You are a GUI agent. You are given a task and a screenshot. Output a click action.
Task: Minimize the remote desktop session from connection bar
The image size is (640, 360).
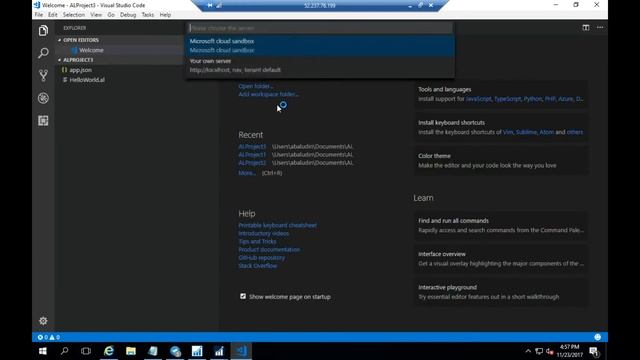(410, 6)
